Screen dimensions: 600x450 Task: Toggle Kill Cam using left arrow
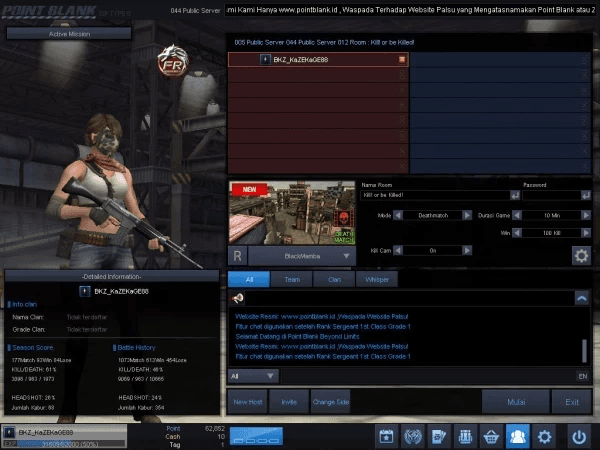[x=398, y=251]
